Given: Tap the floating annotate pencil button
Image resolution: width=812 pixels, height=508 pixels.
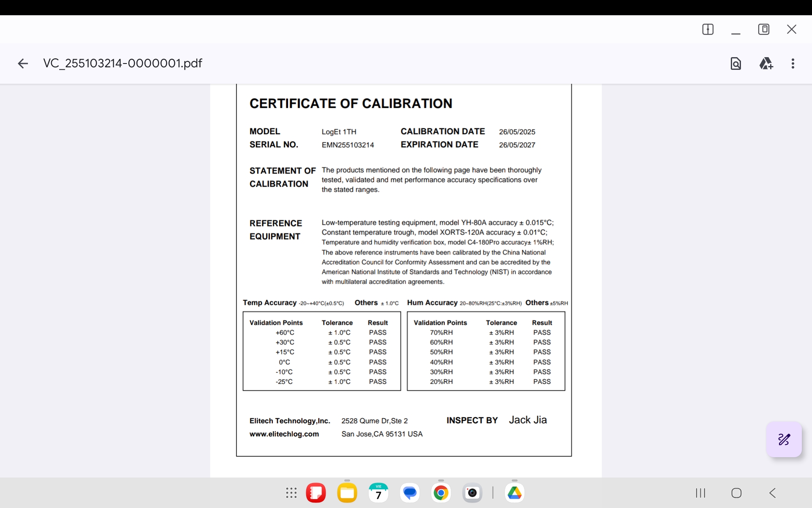Looking at the screenshot, I should [x=784, y=439].
